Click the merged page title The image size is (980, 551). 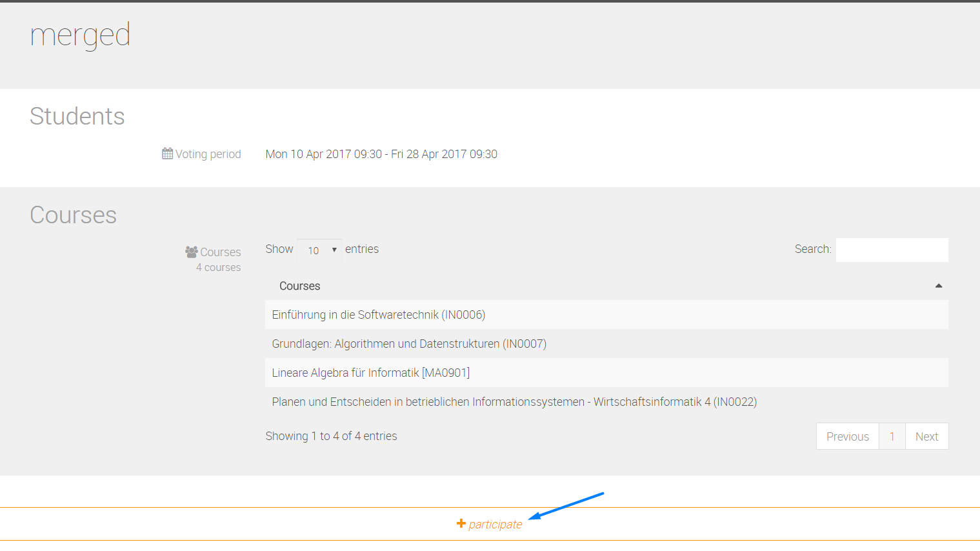[80, 35]
